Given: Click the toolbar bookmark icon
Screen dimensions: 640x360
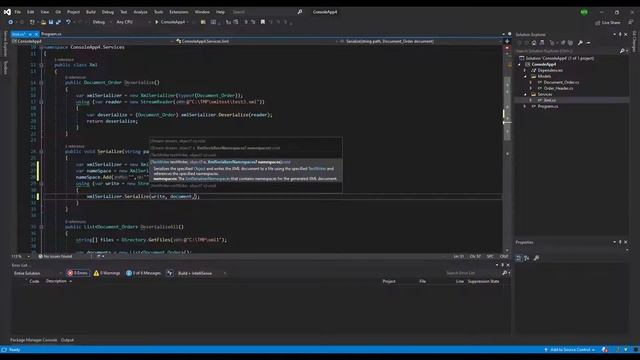Looking at the screenshot, I should tap(263, 22).
